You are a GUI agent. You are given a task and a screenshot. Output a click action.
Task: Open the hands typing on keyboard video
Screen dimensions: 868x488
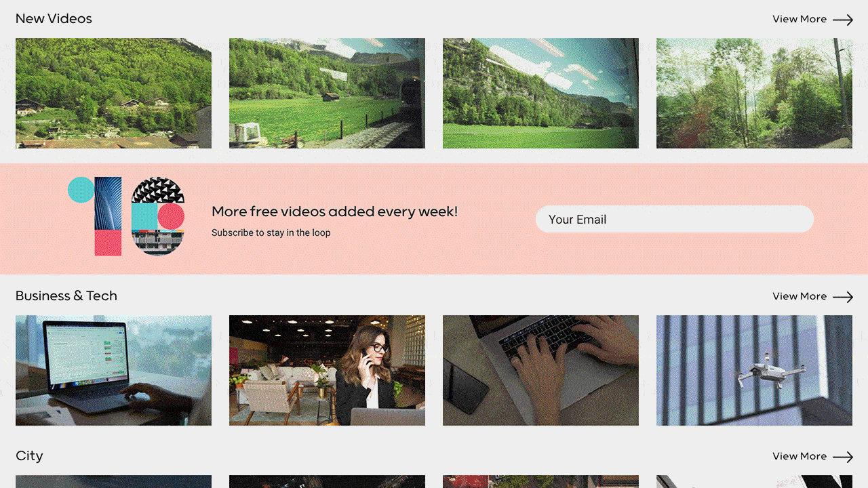point(540,370)
